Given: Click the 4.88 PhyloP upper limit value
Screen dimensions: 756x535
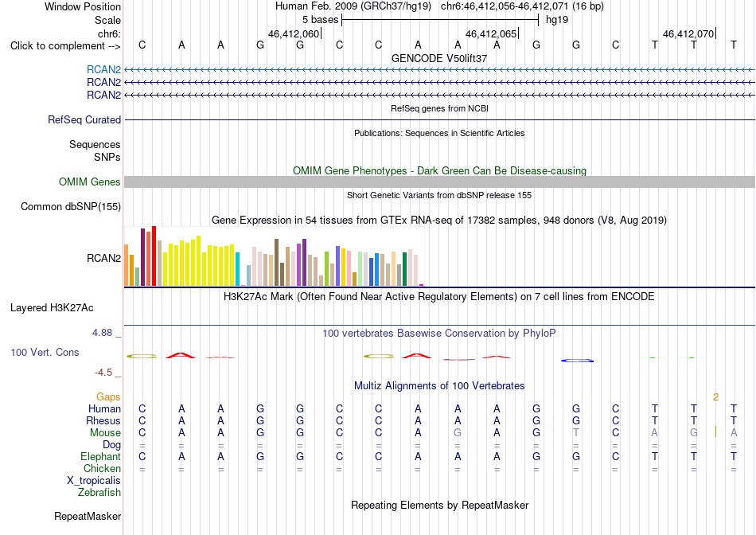Looking at the screenshot, I should click(102, 333).
